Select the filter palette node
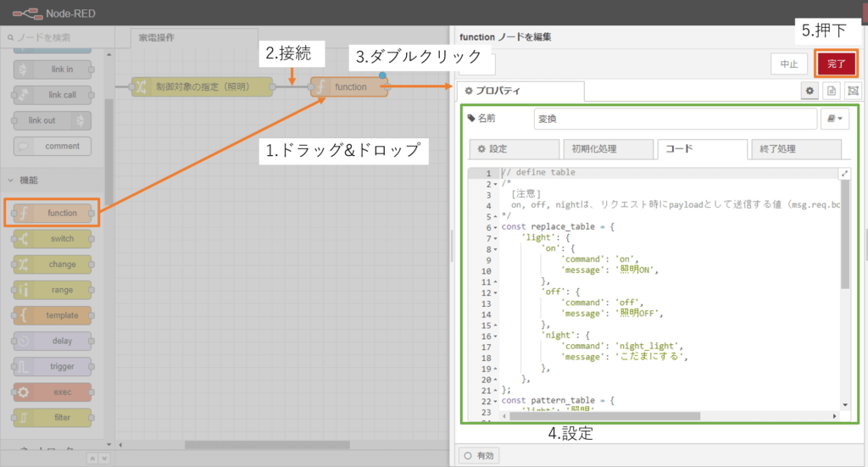This screenshot has height=467, width=868. pos(53,418)
